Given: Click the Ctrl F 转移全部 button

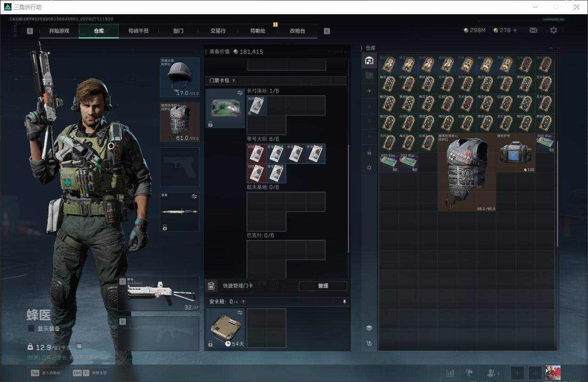Looking at the screenshot, I should [90, 373].
